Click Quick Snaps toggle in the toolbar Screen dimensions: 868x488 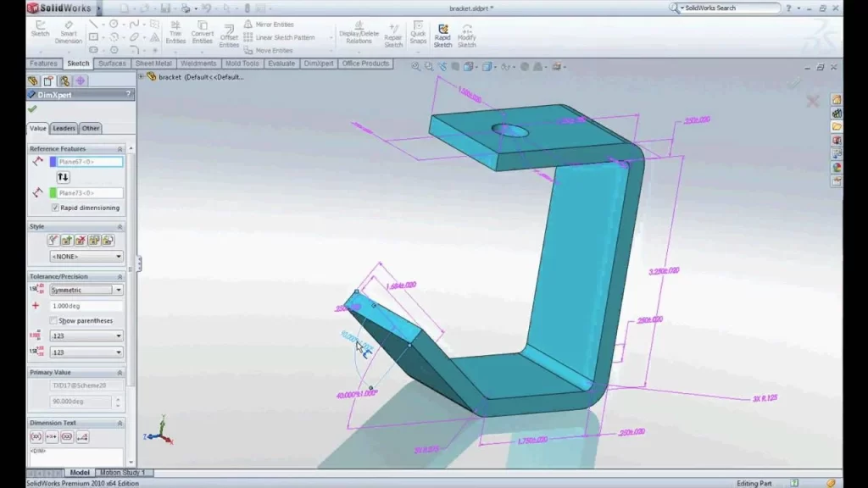tap(418, 35)
